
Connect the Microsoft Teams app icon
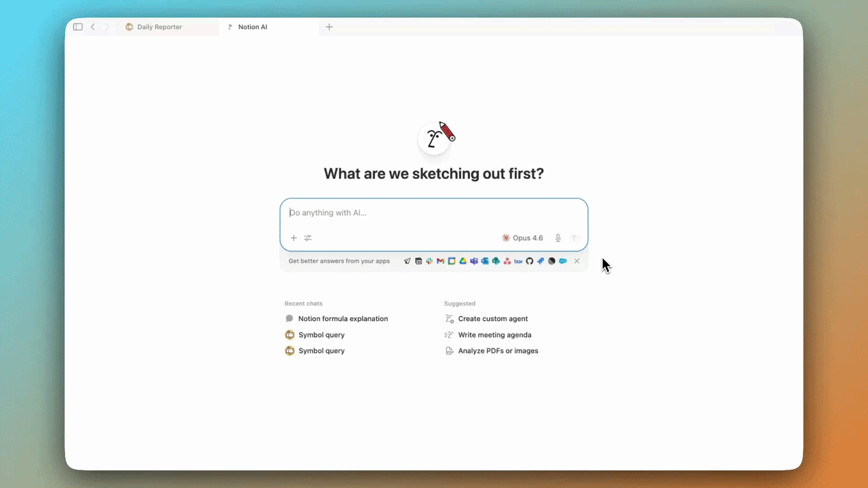tap(474, 261)
